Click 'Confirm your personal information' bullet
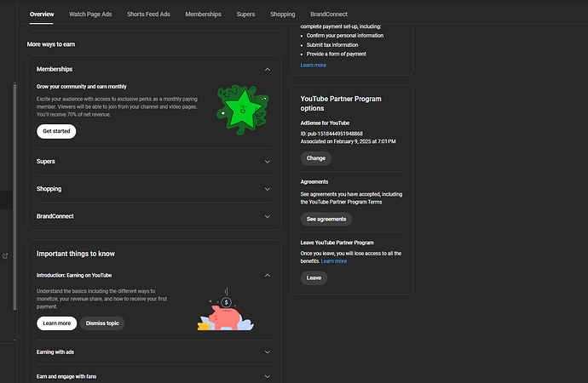 pyautogui.click(x=345, y=36)
